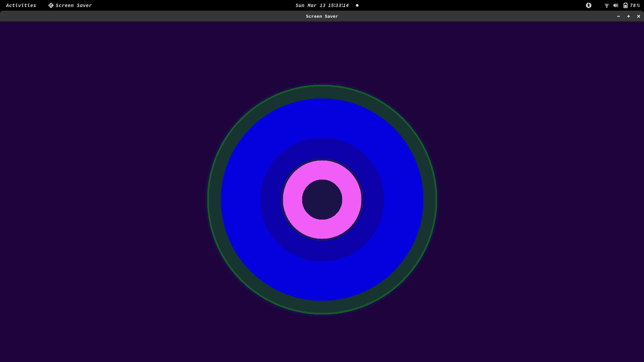Click the Activities button in top bar
644x362 pixels.
21,5
